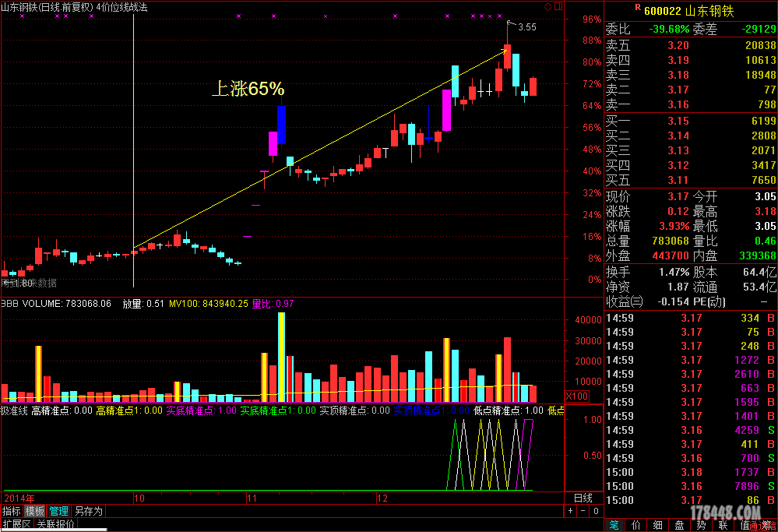Click the split-panel icon above the chart
The width and height of the screenshot is (778, 532).
point(557,6)
